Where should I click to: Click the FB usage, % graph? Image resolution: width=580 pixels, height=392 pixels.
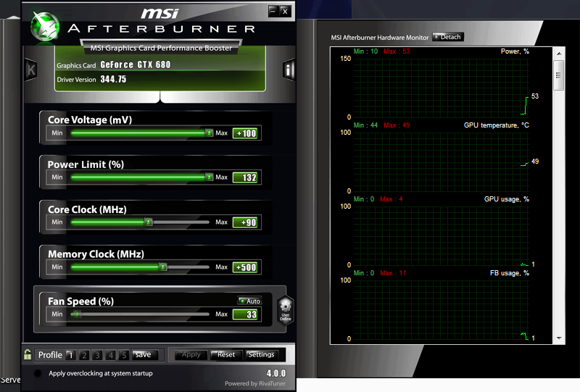(x=441, y=310)
